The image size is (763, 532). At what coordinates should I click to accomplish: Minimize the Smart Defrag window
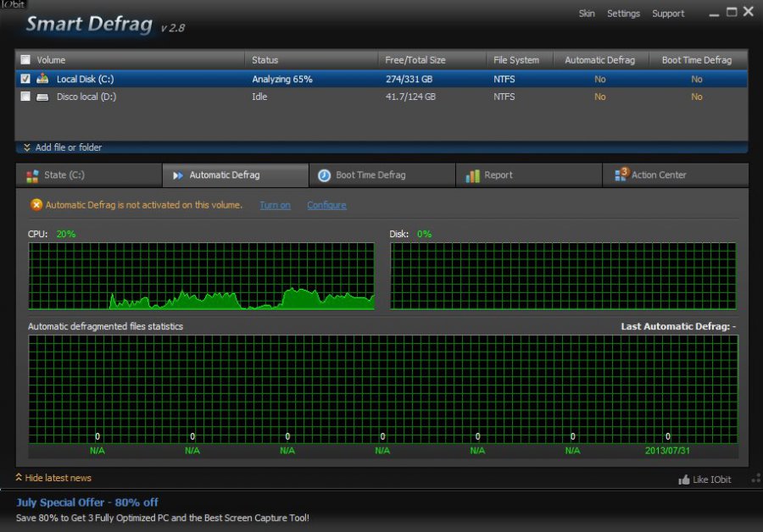[x=714, y=14]
